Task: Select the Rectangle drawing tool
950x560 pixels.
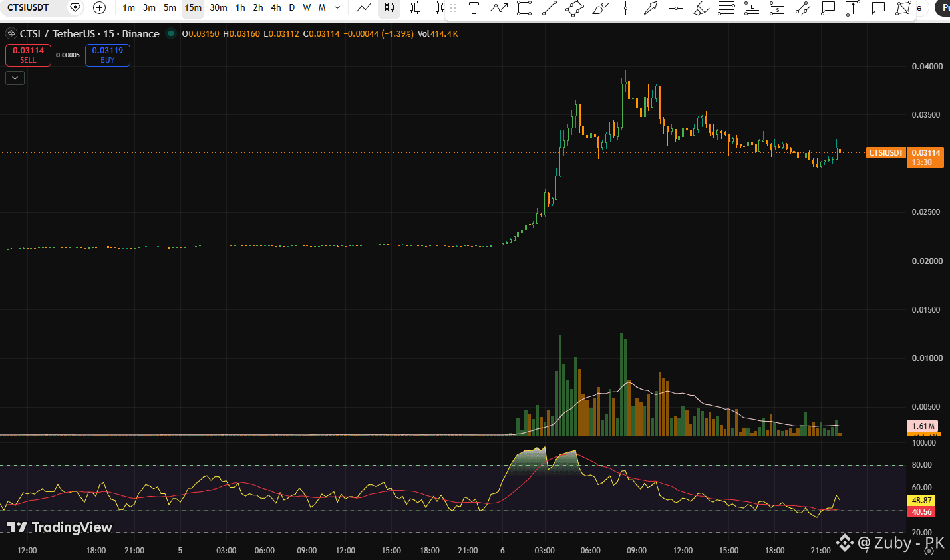Action: point(524,8)
